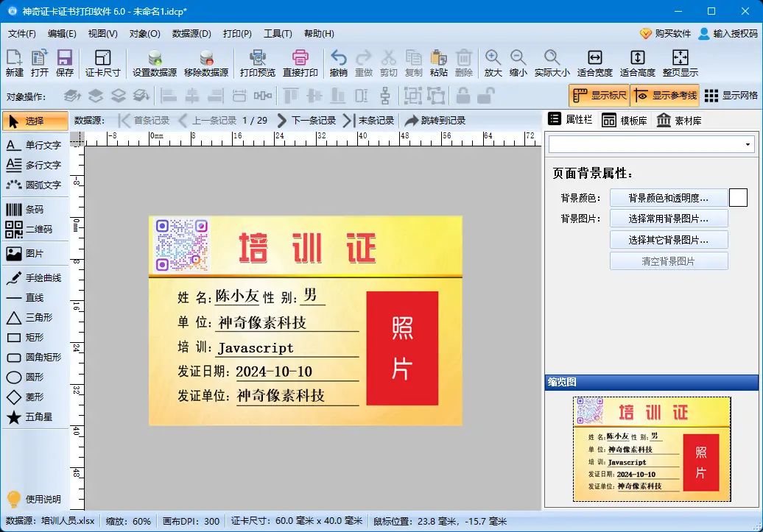Switch to the 模板库 template library tab
This screenshot has width=763, height=532.
[625, 120]
